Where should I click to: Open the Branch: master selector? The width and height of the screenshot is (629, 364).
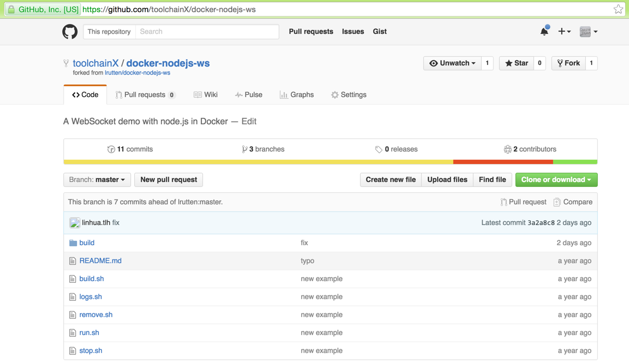point(97,180)
